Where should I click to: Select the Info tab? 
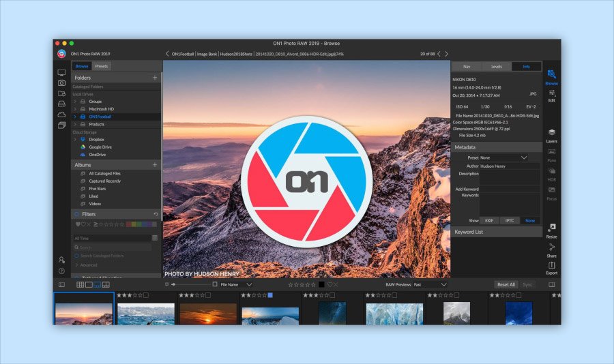pyautogui.click(x=526, y=67)
